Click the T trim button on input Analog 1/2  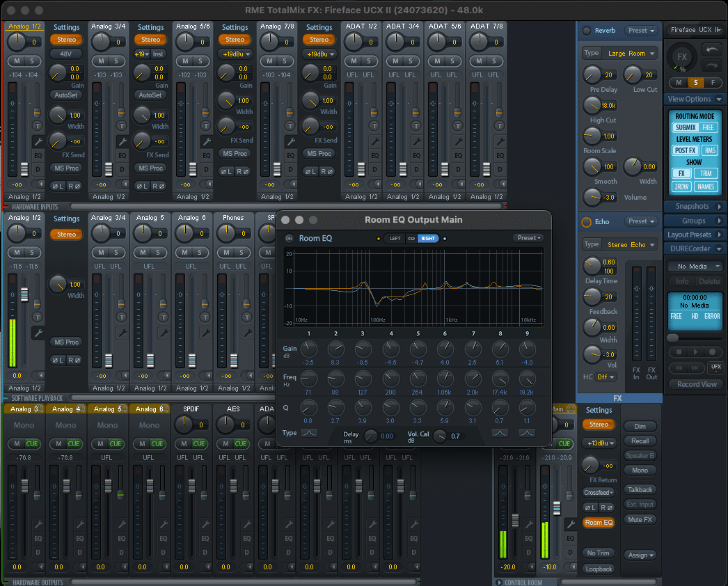(x=37, y=126)
